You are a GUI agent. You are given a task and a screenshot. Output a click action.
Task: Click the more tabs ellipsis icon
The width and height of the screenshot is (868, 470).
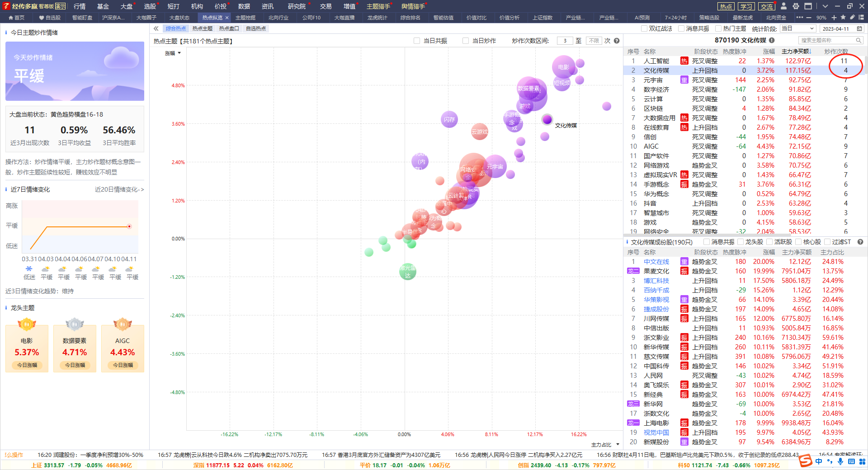pos(800,17)
